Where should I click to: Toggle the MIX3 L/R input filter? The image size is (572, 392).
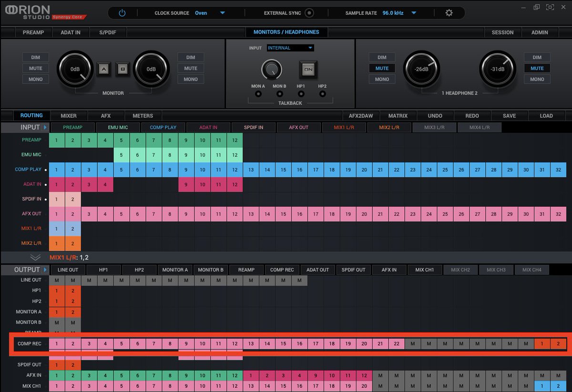tap(434, 127)
